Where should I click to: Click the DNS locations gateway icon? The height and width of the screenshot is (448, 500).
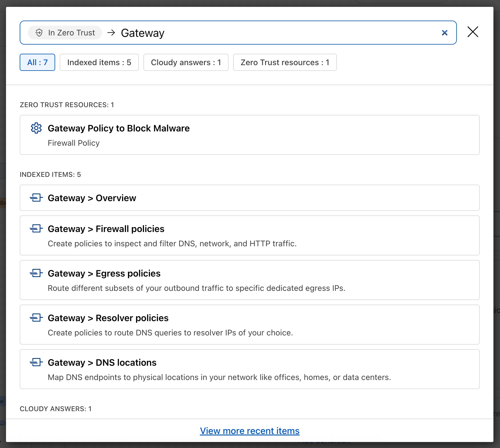click(x=36, y=362)
